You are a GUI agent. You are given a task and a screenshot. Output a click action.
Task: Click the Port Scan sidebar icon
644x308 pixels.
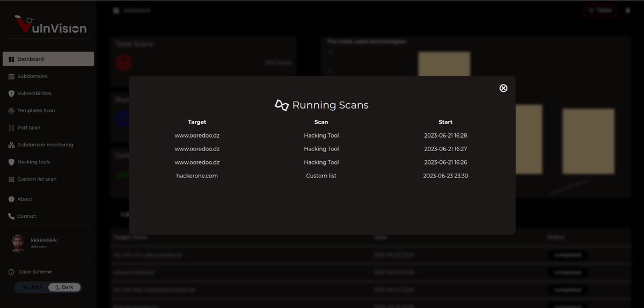(x=11, y=128)
